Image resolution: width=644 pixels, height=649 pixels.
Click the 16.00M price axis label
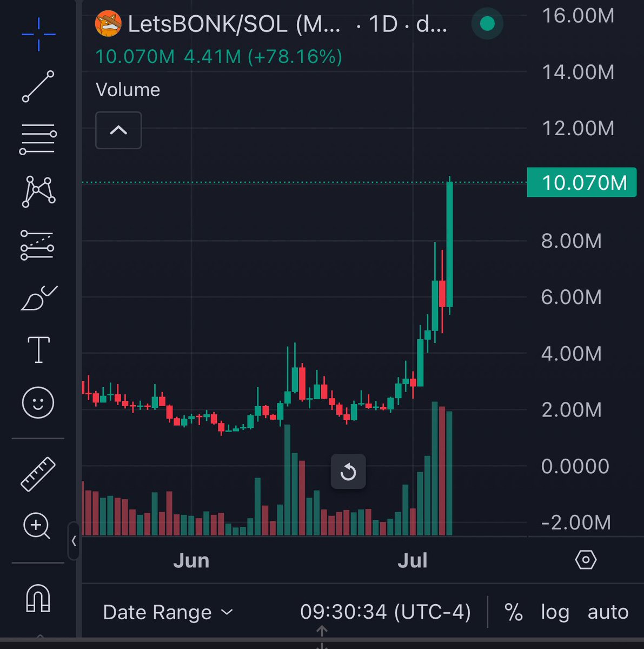tap(578, 16)
